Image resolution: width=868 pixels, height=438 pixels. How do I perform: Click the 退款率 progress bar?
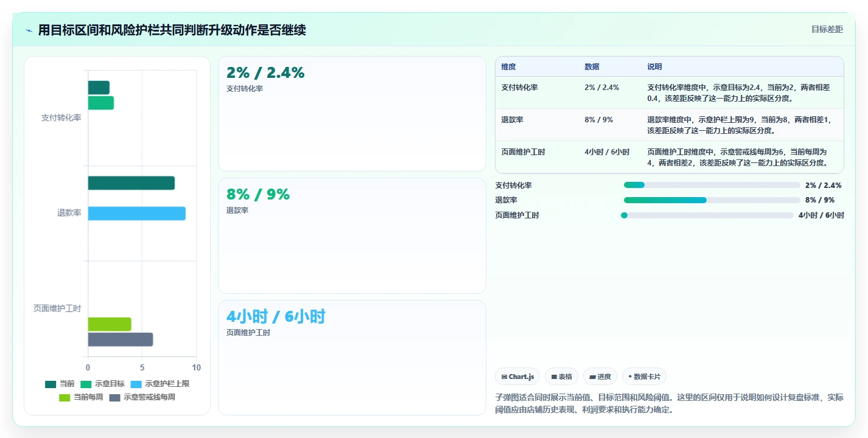click(712, 200)
